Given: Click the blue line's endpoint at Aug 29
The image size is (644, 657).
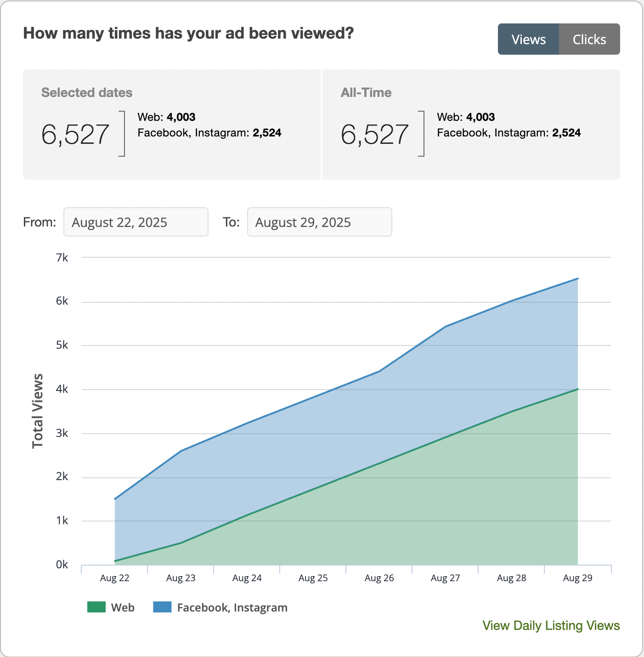Looking at the screenshot, I should click(577, 278).
